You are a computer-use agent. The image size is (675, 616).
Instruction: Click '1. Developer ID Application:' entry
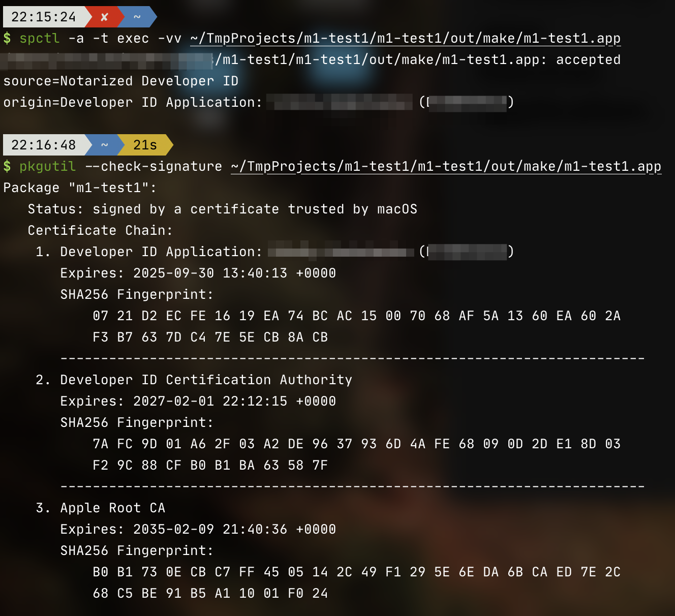[x=149, y=252]
